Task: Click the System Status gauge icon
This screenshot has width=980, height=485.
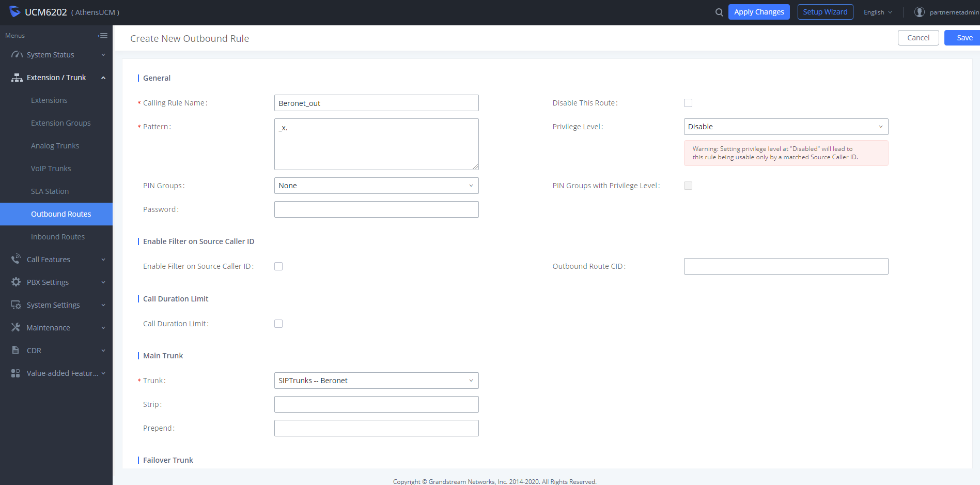Action: click(x=17, y=55)
